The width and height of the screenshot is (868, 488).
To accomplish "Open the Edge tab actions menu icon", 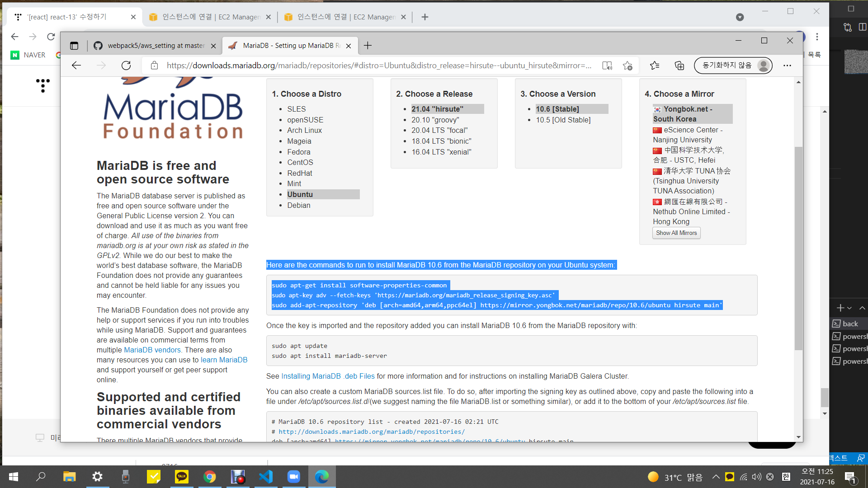I will [74, 46].
